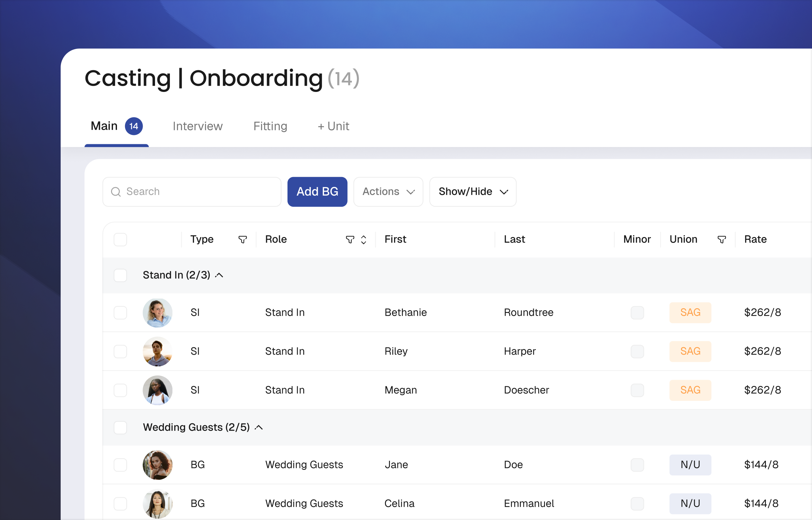Screen dimensions: 812x520
Task: Switch to the Fitting tab
Action: pyautogui.click(x=270, y=126)
